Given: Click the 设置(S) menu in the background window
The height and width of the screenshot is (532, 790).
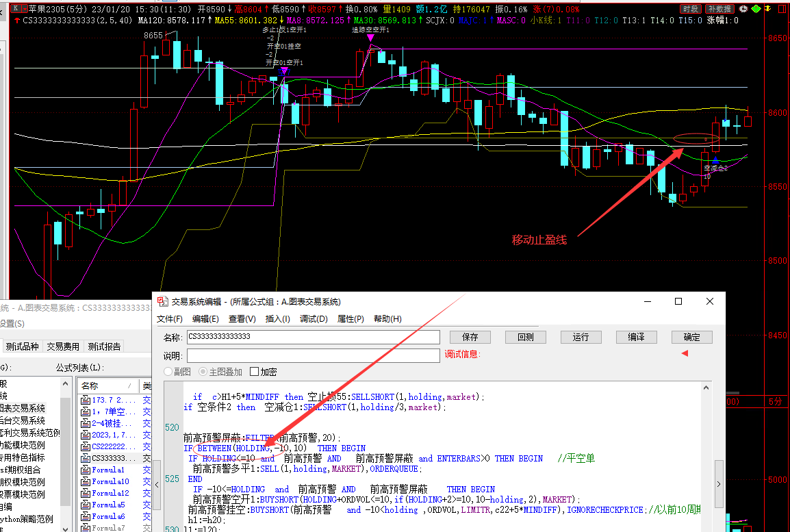Looking at the screenshot, I should pyautogui.click(x=12, y=323).
